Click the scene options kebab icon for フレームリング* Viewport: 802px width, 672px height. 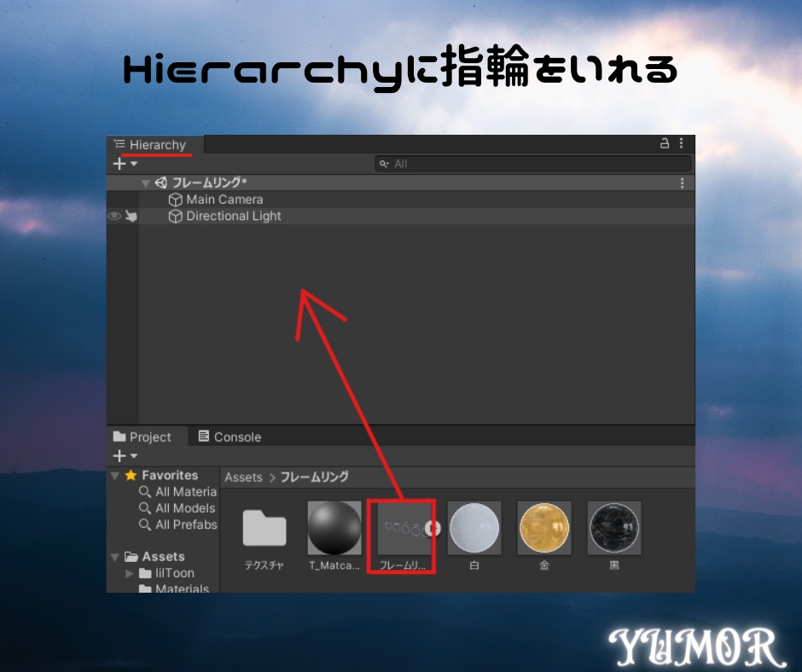(681, 182)
